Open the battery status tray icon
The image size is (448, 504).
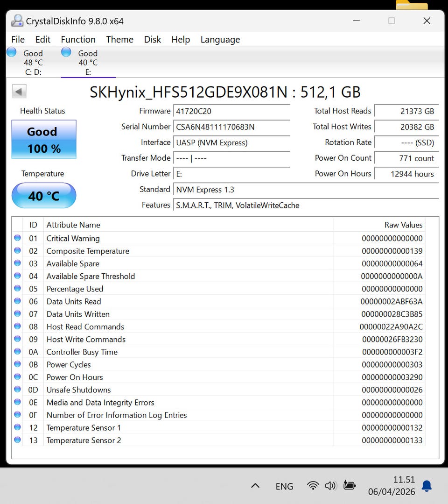point(350,485)
